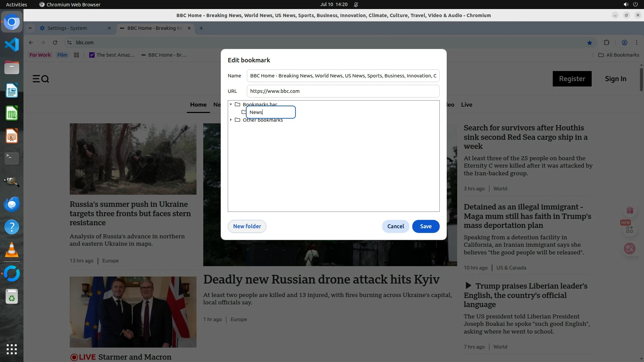Viewport: 644px width, 362px height.
Task: Click the New folder button
Action: pos(247,226)
